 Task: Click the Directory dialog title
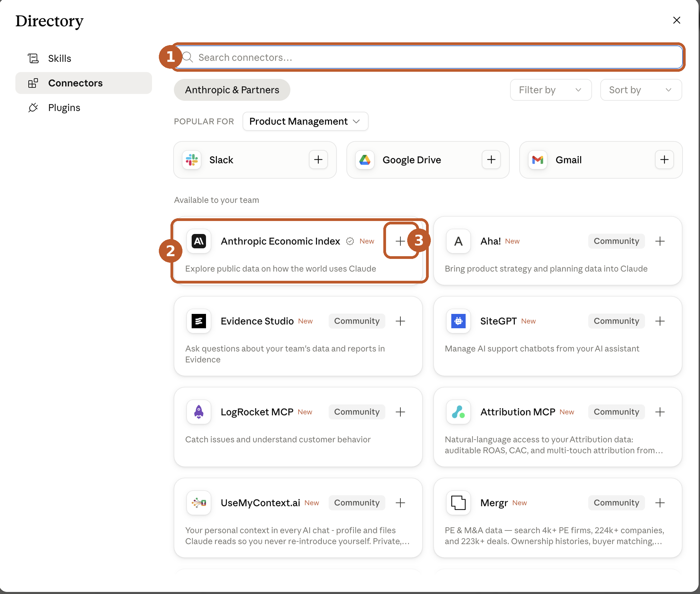coord(50,21)
